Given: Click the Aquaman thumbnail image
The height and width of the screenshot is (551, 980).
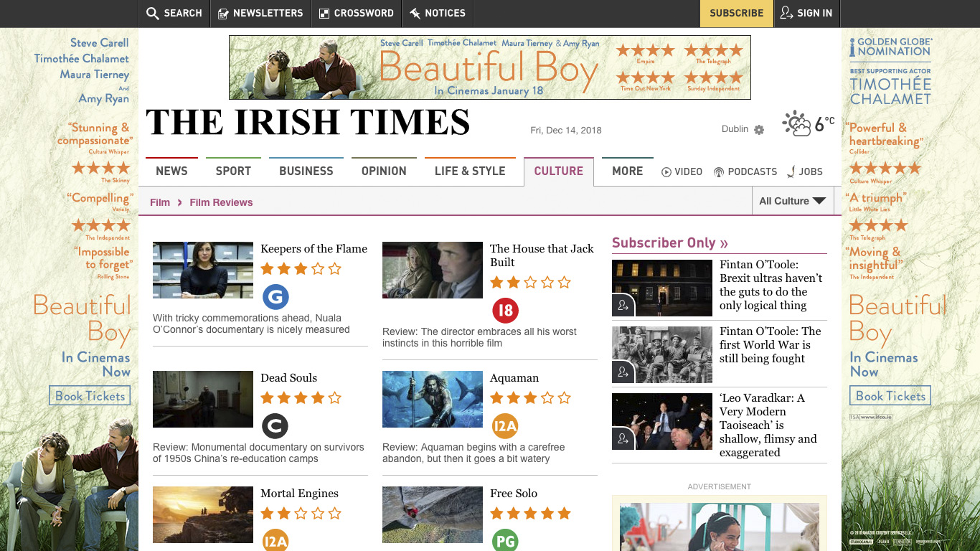Looking at the screenshot, I should (x=433, y=399).
